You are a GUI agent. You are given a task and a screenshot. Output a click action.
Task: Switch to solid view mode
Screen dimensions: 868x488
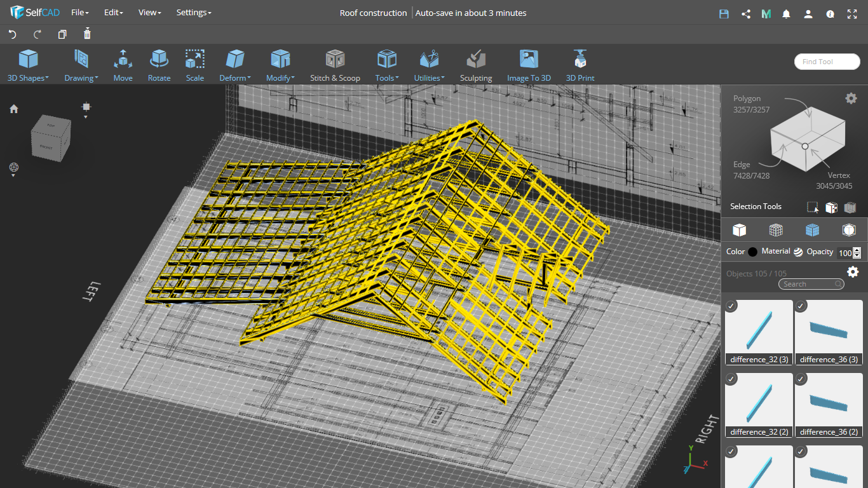(x=739, y=229)
